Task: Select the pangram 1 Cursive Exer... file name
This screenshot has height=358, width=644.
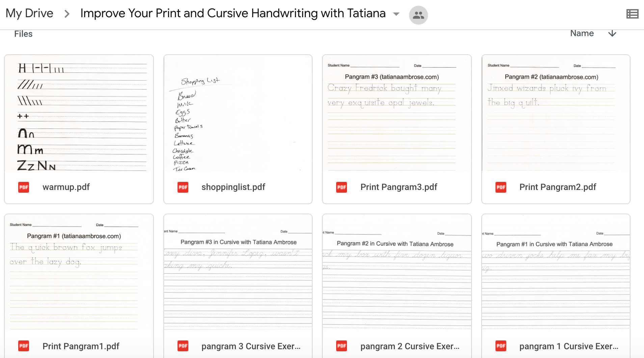Action: click(x=569, y=346)
